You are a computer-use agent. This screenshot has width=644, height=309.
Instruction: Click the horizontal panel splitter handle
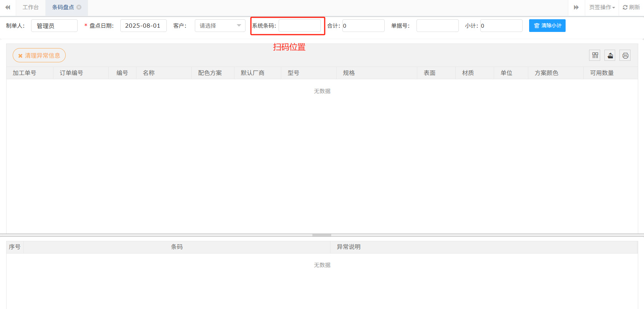click(x=322, y=235)
